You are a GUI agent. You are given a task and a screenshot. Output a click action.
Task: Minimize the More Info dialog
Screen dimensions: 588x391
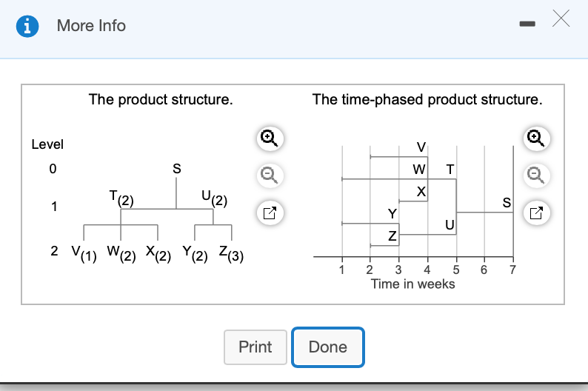click(527, 26)
